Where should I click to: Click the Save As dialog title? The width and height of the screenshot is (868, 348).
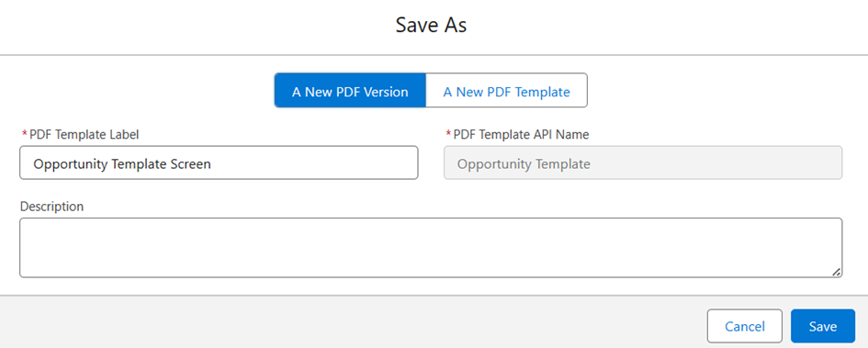[x=431, y=26]
